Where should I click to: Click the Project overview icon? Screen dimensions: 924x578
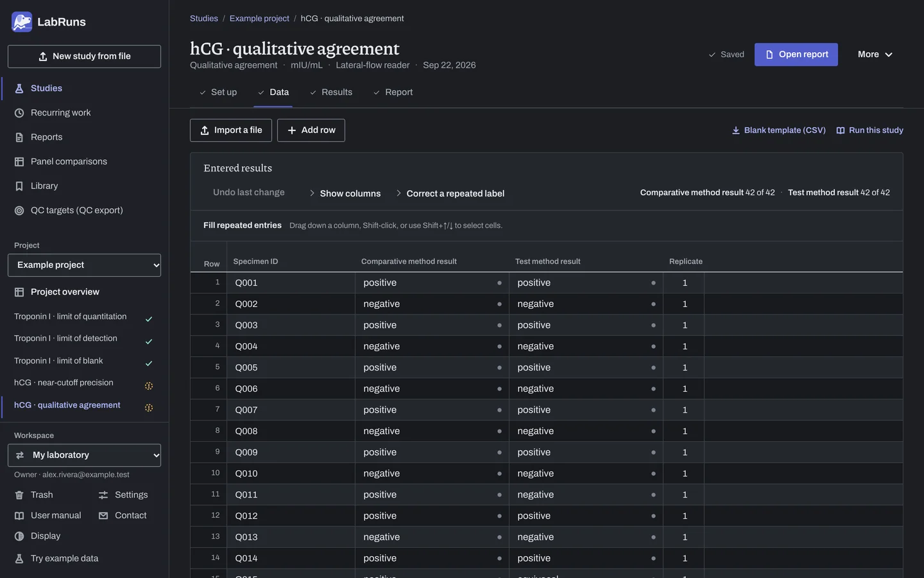[x=19, y=292]
